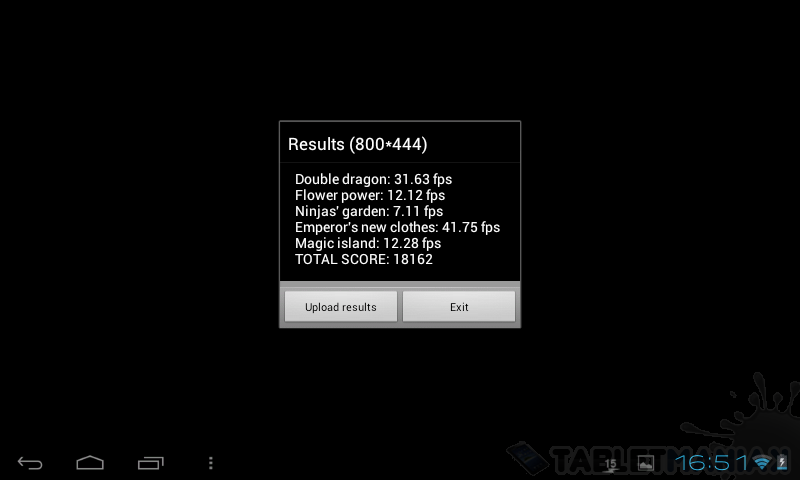
Task: Click the Upload results button
Action: point(341,307)
